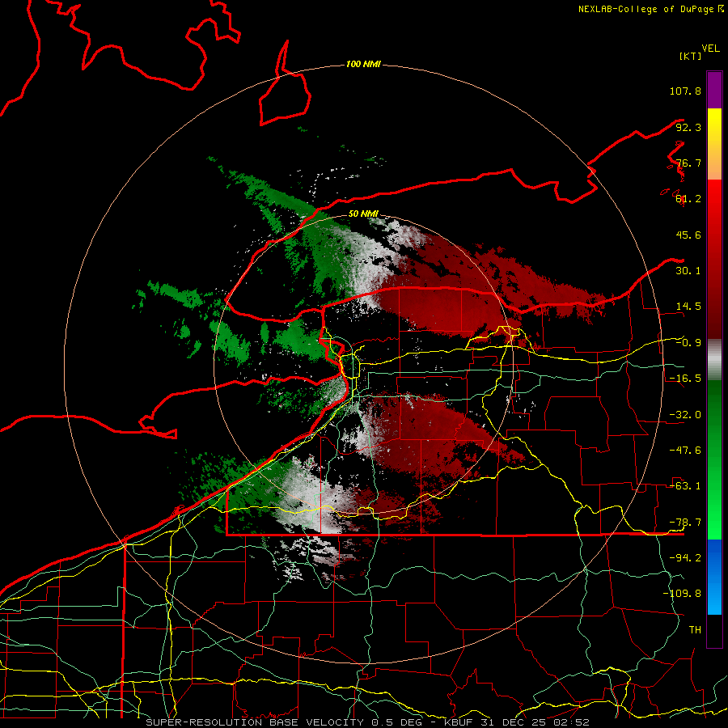
Task: Click the -78.7 legend value
Action: pyautogui.click(x=685, y=523)
